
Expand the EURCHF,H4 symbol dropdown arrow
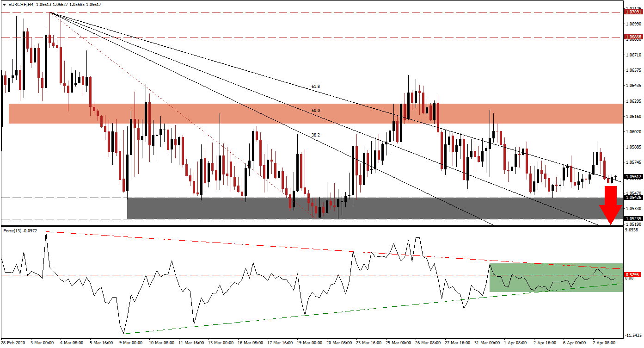pos(4,3)
